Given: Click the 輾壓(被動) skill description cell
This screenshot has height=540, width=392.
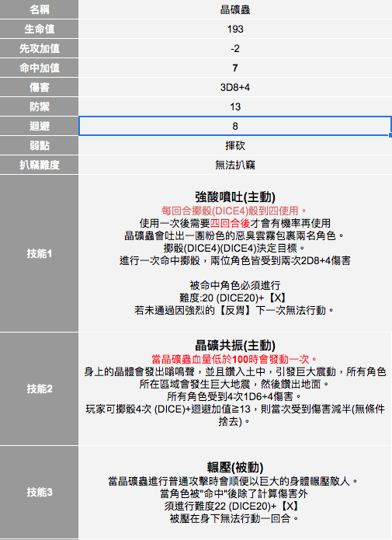Looking at the screenshot, I should pyautogui.click(x=235, y=492).
